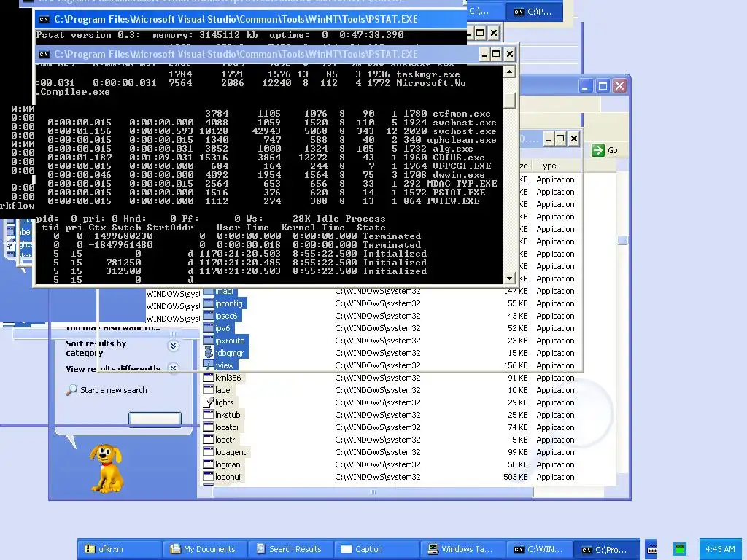Switch to Caption taskbar button
Screen dimensions: 747x560
[377, 549]
